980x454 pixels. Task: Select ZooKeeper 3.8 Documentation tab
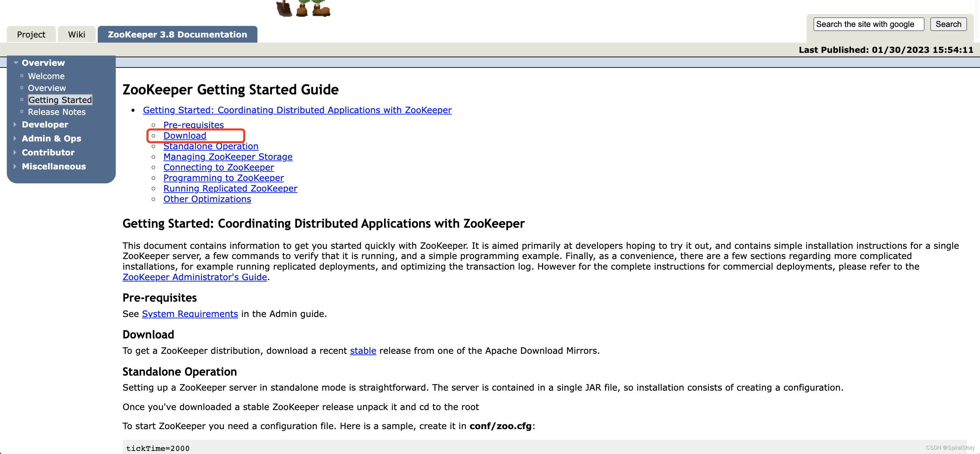177,35
